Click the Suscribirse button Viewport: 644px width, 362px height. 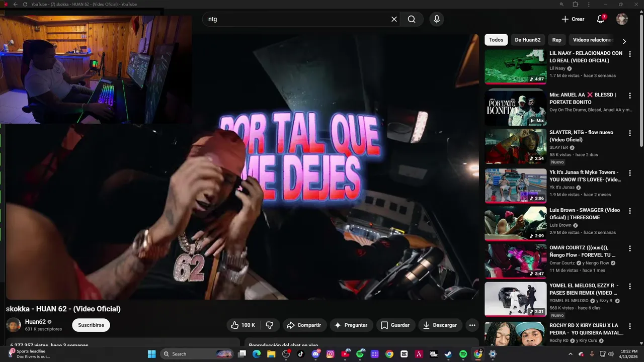[91, 325]
